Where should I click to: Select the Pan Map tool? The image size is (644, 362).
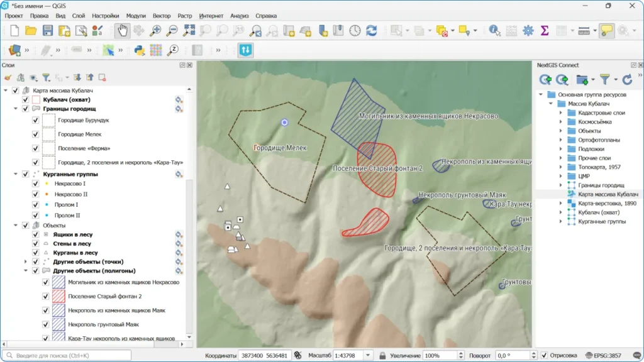click(121, 29)
